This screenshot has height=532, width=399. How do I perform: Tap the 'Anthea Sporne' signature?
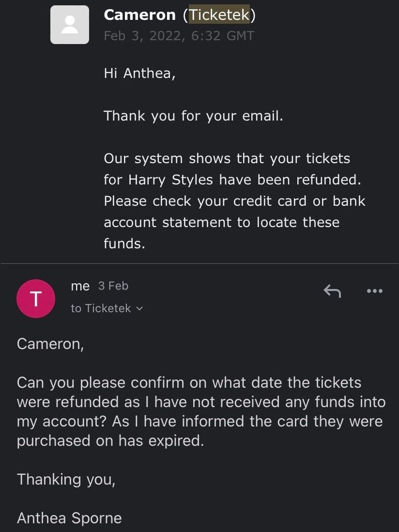pos(69,518)
